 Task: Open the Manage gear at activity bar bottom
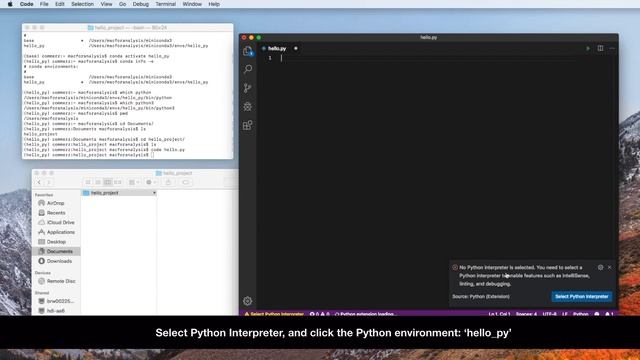click(248, 301)
